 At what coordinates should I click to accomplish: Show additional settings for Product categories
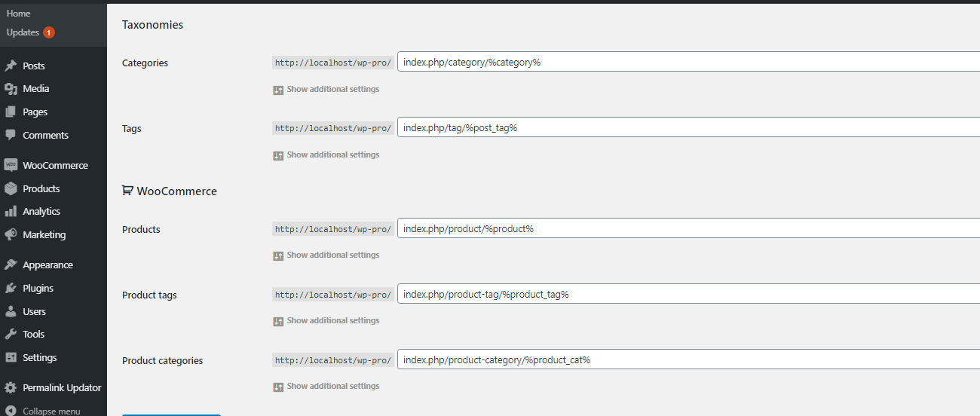(x=333, y=386)
